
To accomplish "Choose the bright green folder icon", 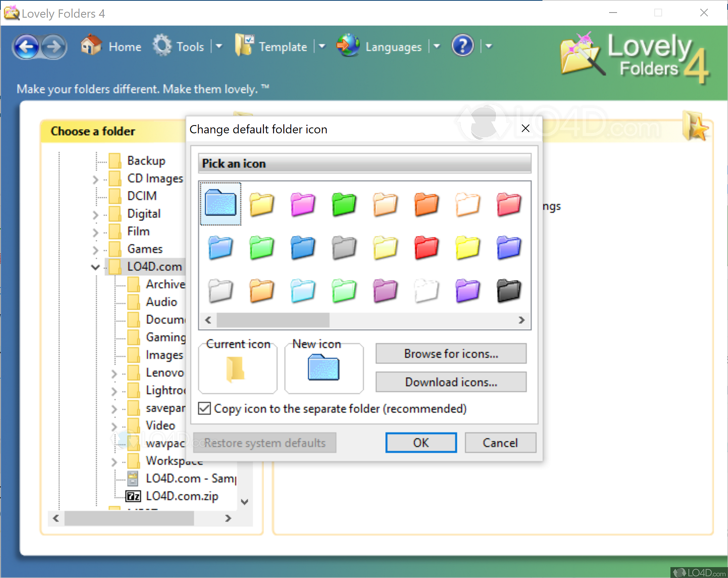I will [x=344, y=204].
